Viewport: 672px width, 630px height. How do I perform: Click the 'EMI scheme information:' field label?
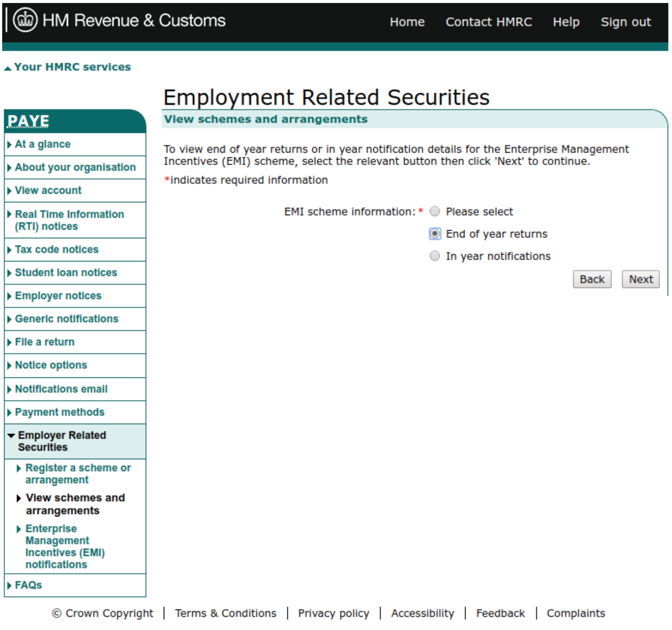coord(350,212)
